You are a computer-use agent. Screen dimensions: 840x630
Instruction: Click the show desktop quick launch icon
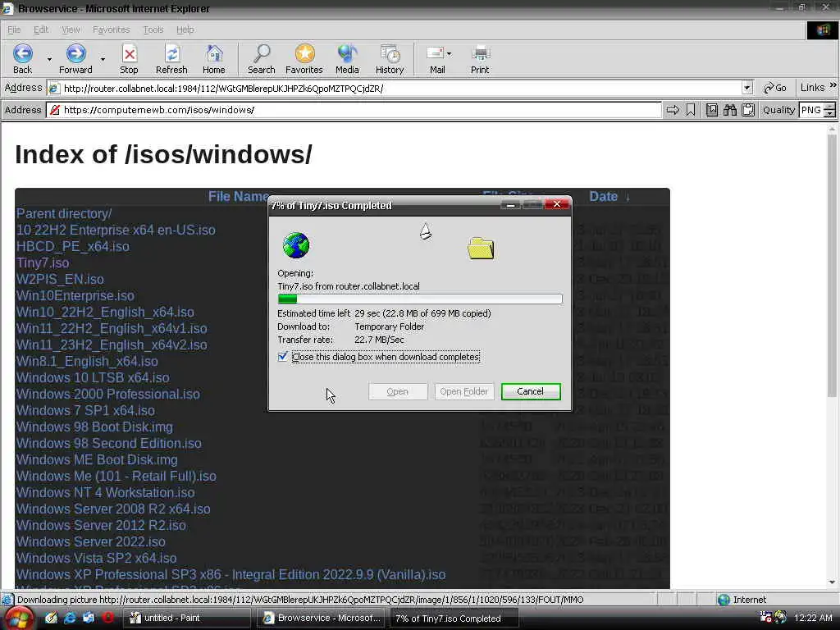89,618
